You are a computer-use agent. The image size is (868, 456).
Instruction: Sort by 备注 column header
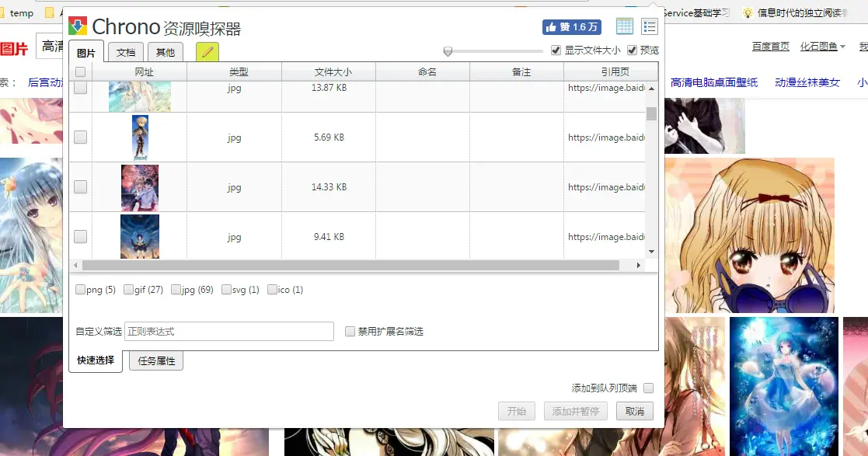click(x=517, y=72)
